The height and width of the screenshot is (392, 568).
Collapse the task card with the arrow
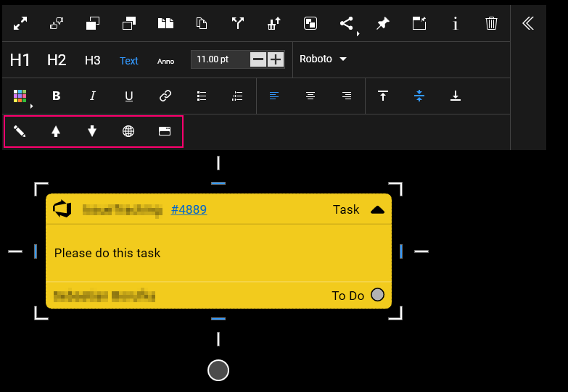tap(377, 210)
